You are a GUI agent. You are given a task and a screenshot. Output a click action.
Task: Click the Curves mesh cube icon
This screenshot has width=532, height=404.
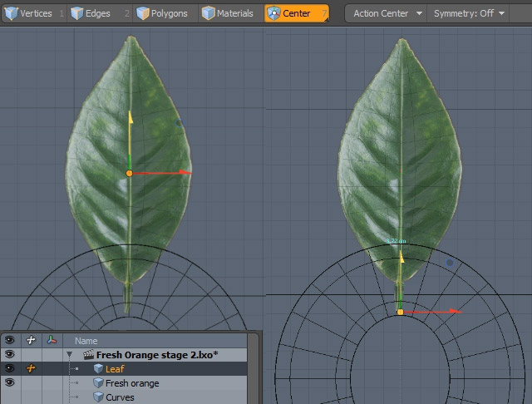click(x=98, y=397)
